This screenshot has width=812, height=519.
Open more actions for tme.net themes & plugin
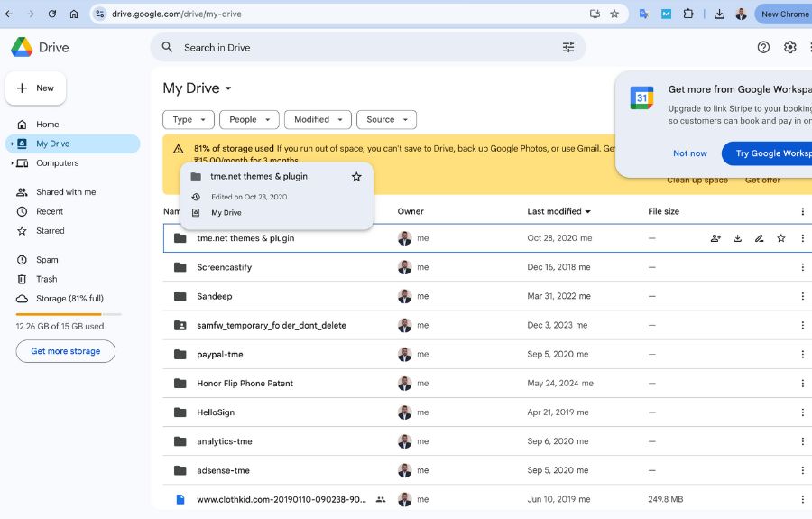click(803, 238)
